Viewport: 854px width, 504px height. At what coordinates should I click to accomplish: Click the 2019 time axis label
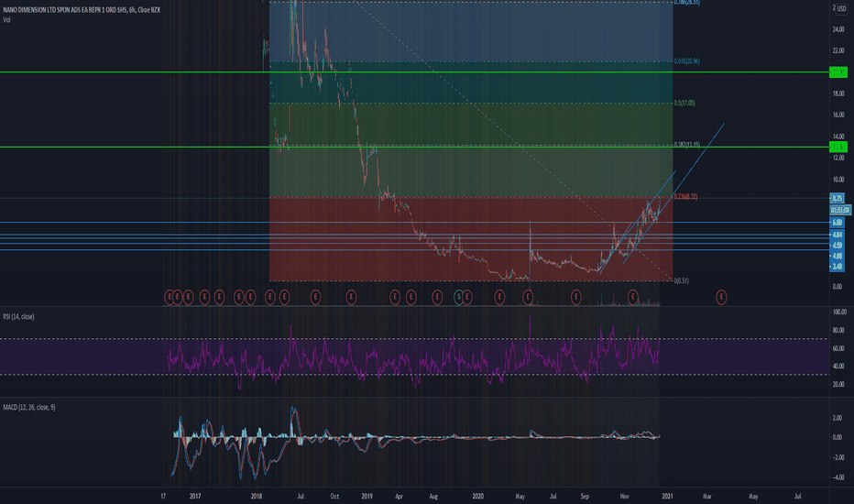(x=367, y=497)
